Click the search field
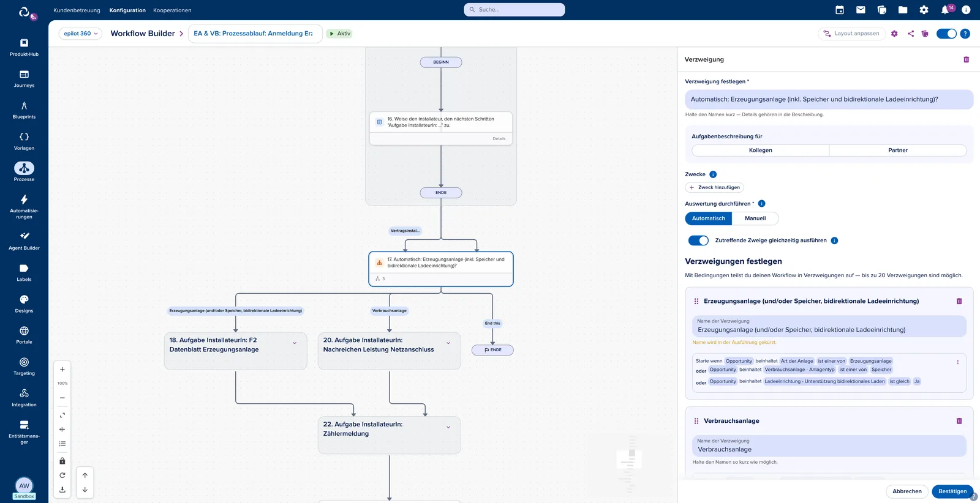 coord(514,10)
